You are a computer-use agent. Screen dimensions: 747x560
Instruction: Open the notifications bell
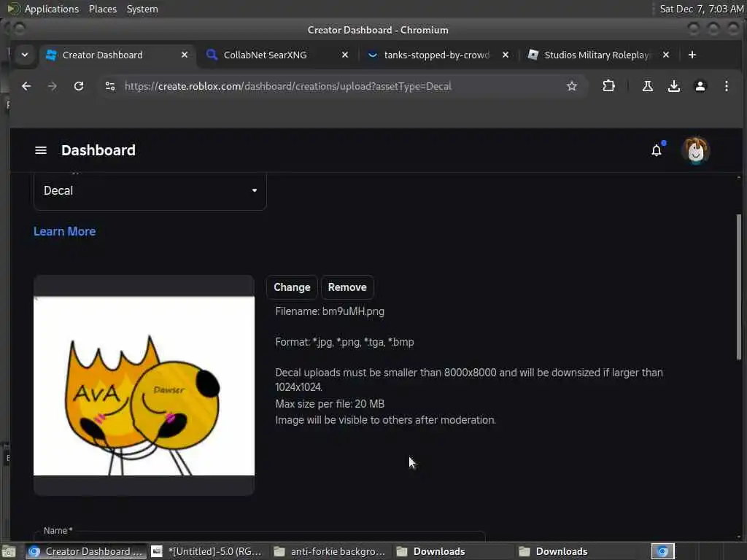pyautogui.click(x=657, y=150)
